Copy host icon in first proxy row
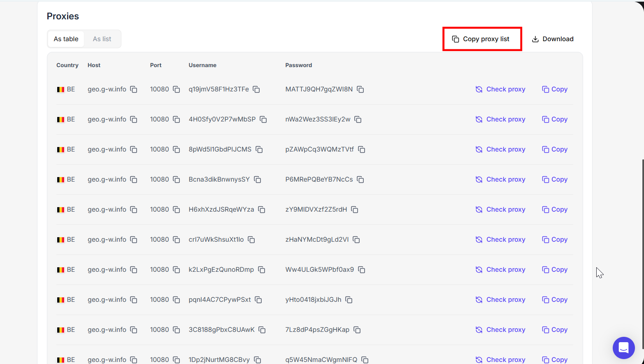Image resolution: width=644 pixels, height=364 pixels. [134, 89]
